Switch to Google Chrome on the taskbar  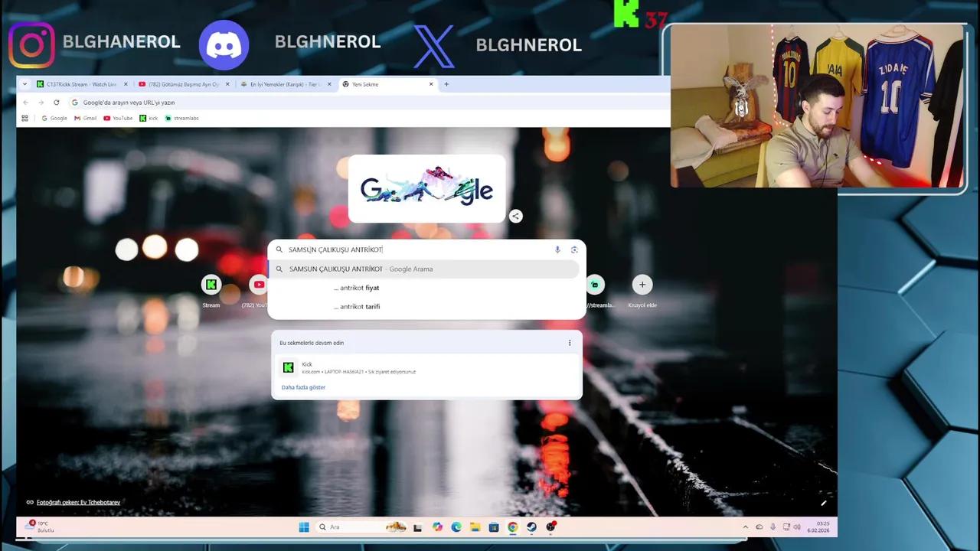point(513,527)
